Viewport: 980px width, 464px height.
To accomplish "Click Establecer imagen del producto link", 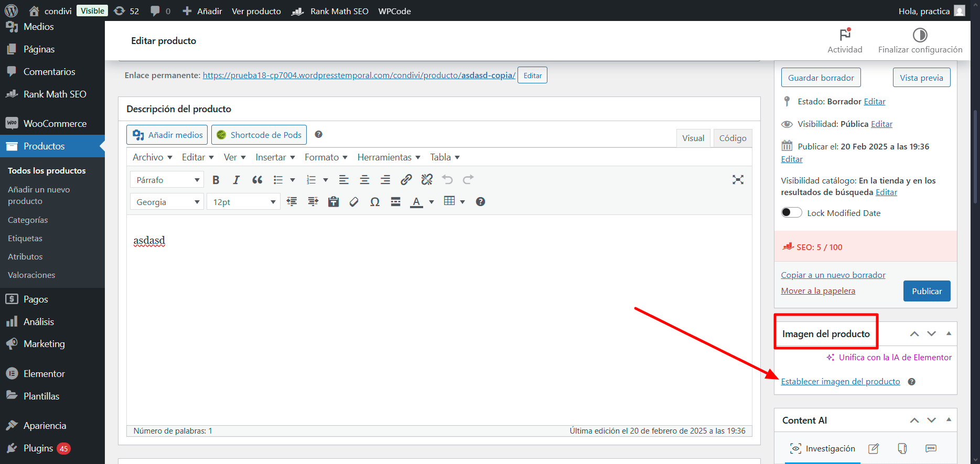I will click(x=841, y=382).
